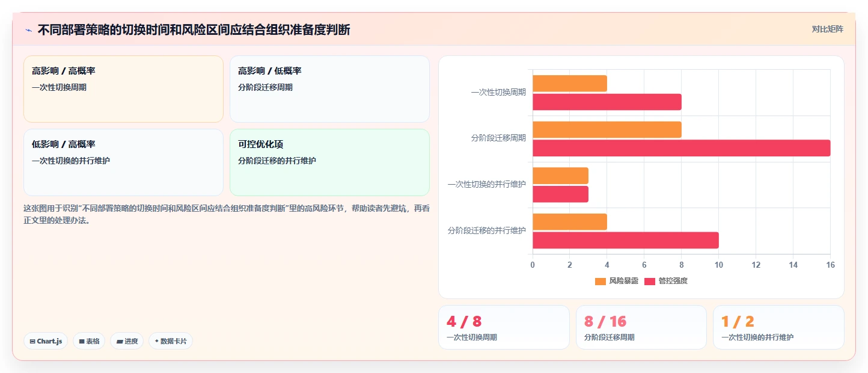
Task: Click the chart axis label 分阶段迁移周期
Action: (x=498, y=138)
